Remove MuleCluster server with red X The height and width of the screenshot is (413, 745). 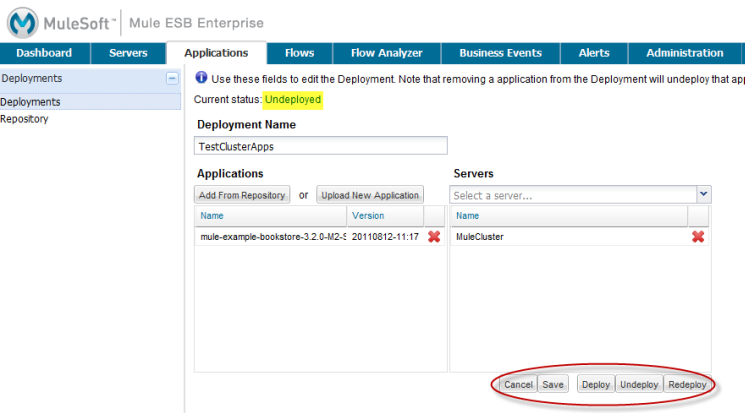(x=697, y=237)
